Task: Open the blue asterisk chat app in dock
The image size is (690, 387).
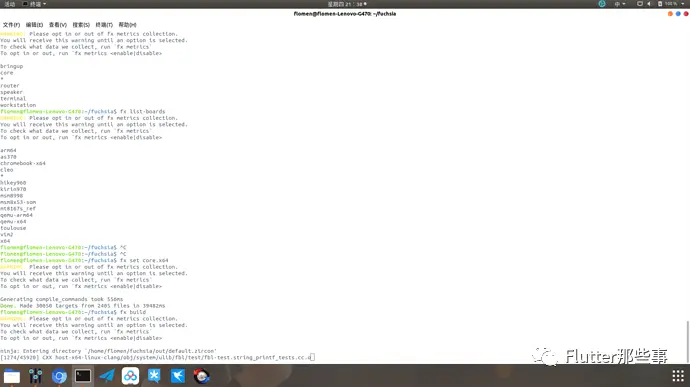Action: click(x=154, y=376)
